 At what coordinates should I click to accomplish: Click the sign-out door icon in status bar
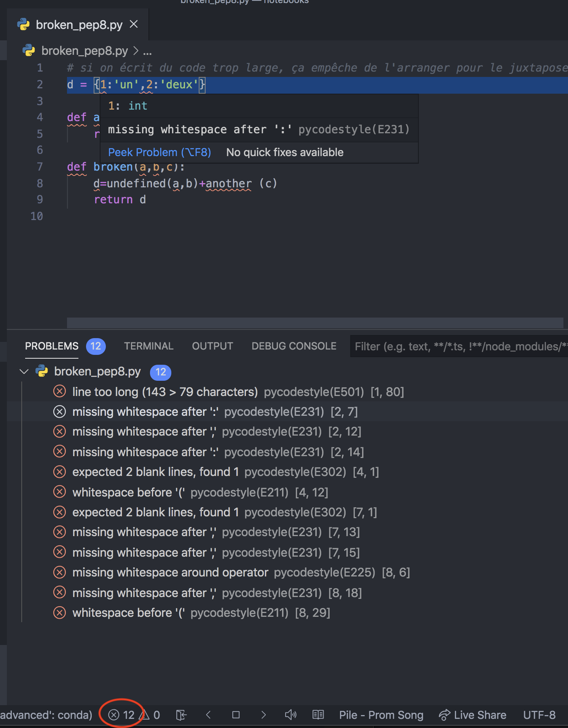[x=181, y=715]
